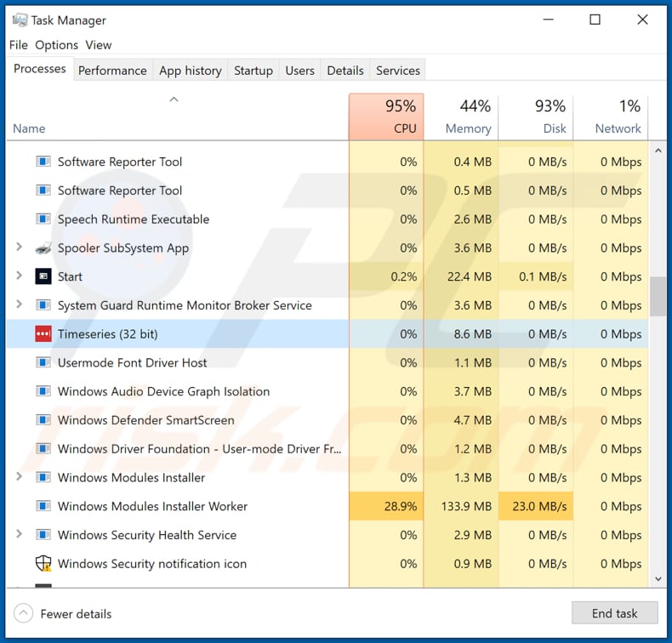Click the 4.7 MB memory value for SmartScreen

(473, 420)
